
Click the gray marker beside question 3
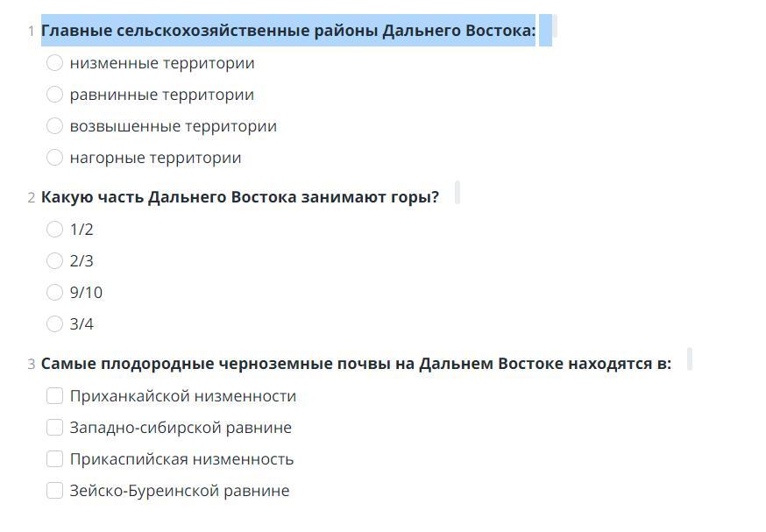[690, 359]
